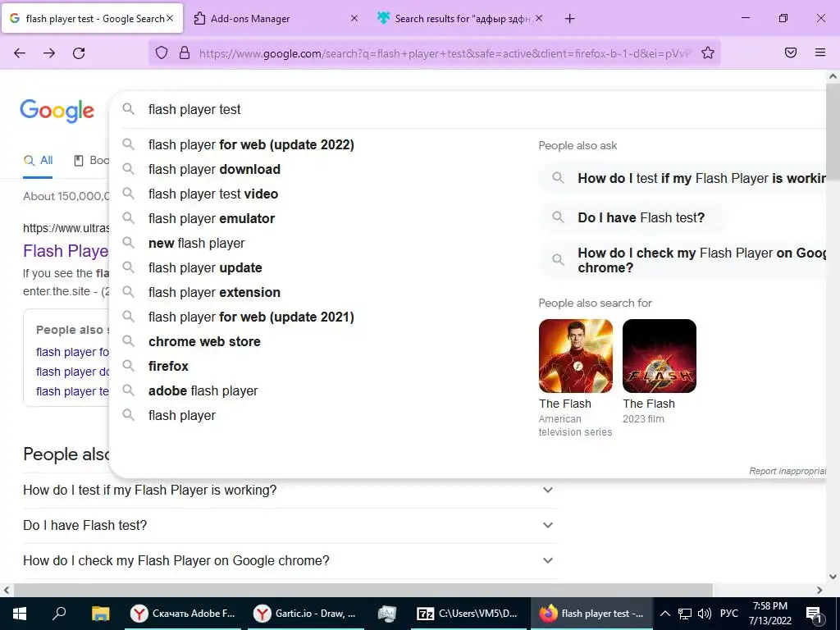Go back using the browser back arrow
This screenshot has height=630, width=840.
point(20,52)
